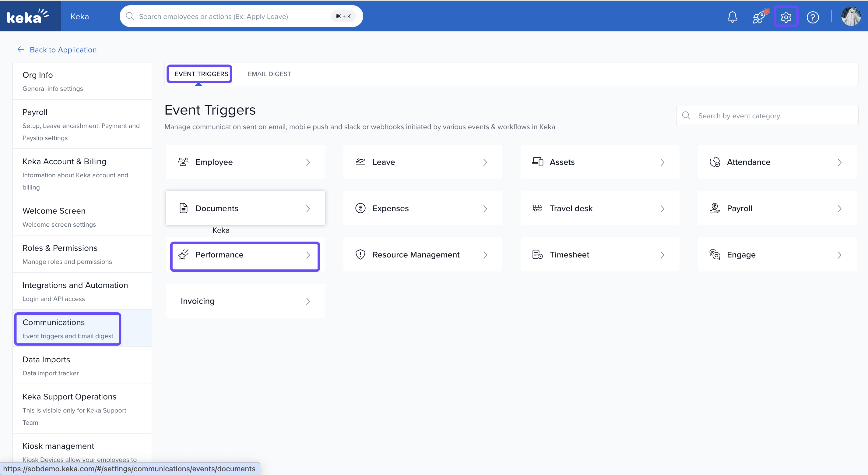The image size is (868, 475).
Task: Click the rocket what's new icon
Action: [759, 16]
